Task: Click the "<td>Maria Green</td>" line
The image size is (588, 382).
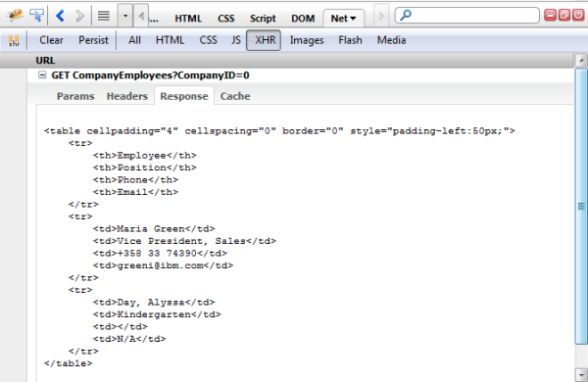Action: pyautogui.click(x=154, y=228)
